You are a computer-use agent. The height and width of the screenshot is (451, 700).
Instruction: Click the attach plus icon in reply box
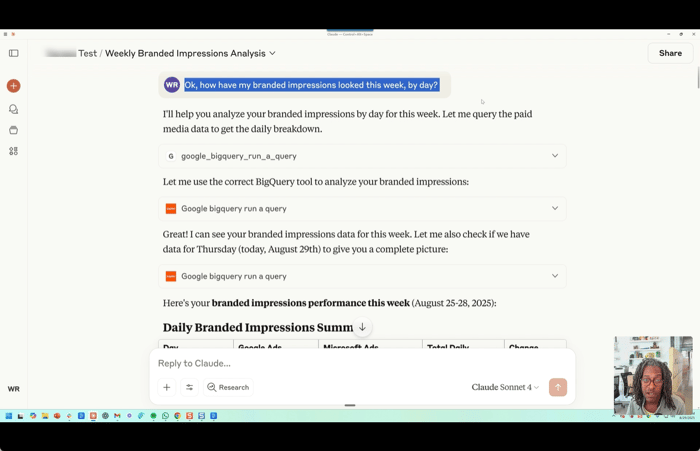pyautogui.click(x=167, y=387)
